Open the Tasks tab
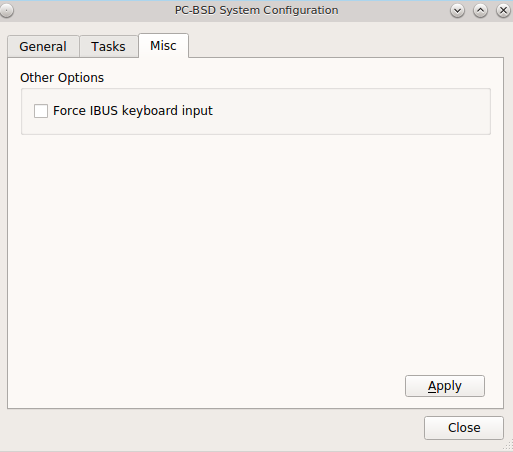Viewport: 513px width, 452px height. [x=108, y=46]
